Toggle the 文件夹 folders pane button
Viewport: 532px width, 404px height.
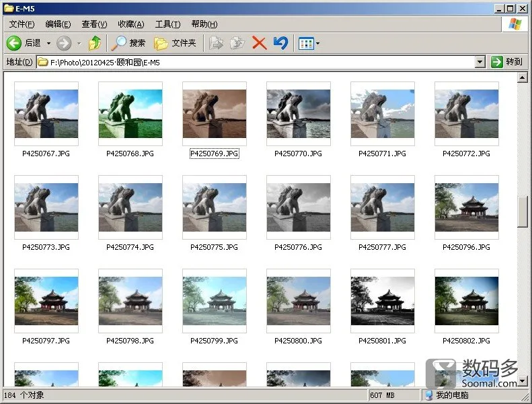pos(175,43)
